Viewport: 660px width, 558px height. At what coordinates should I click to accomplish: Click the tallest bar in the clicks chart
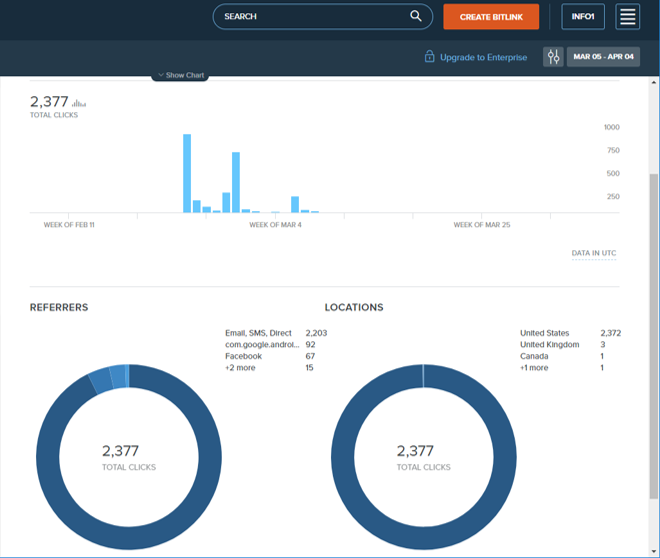187,173
